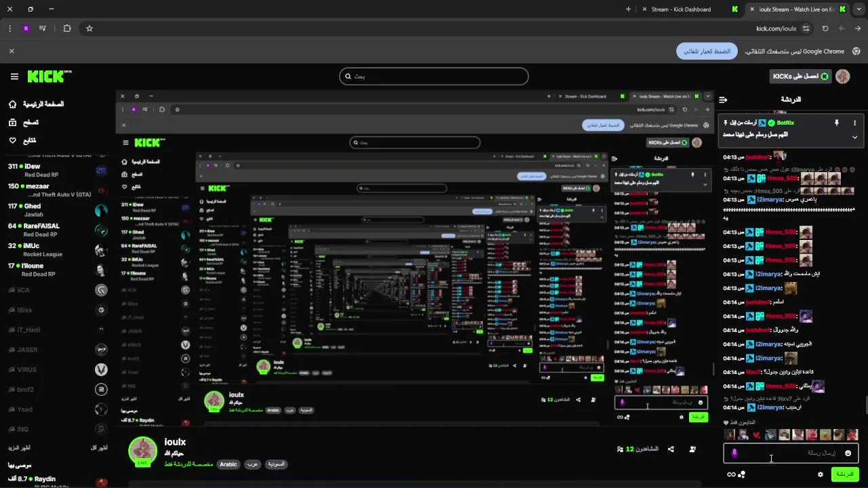The width and height of the screenshot is (868, 488).
Task: Click the kick.com/ioulx address bar
Action: [776, 28]
